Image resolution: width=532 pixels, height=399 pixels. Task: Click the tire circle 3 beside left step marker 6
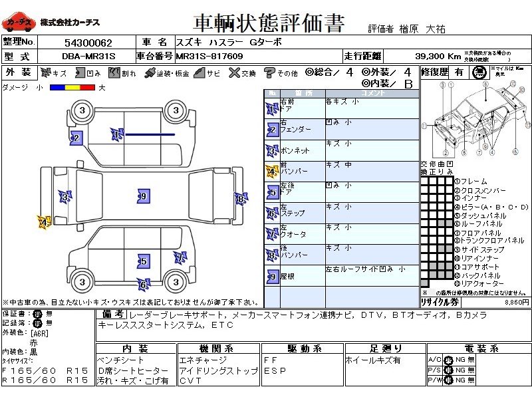click(x=176, y=281)
